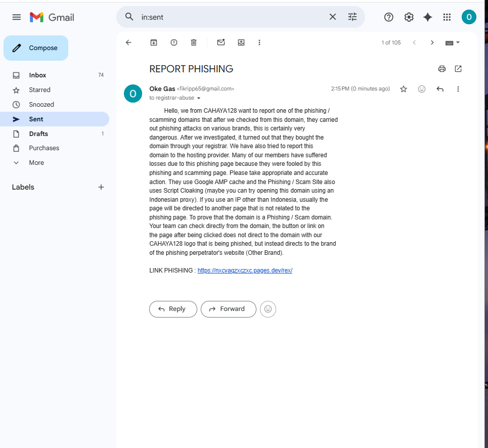Screen dimensions: 488x448
Task: Click the 2:15 PM timestamp
Action: (361, 88)
